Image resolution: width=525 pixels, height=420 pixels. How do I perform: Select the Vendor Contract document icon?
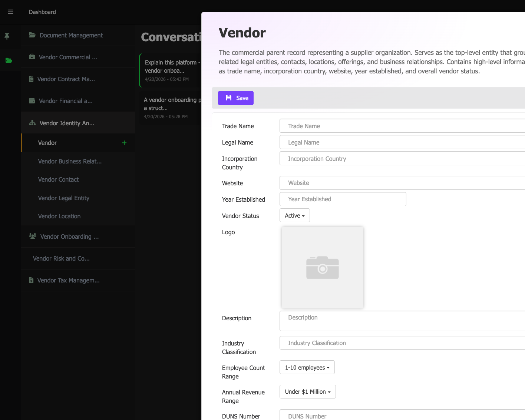click(30, 79)
